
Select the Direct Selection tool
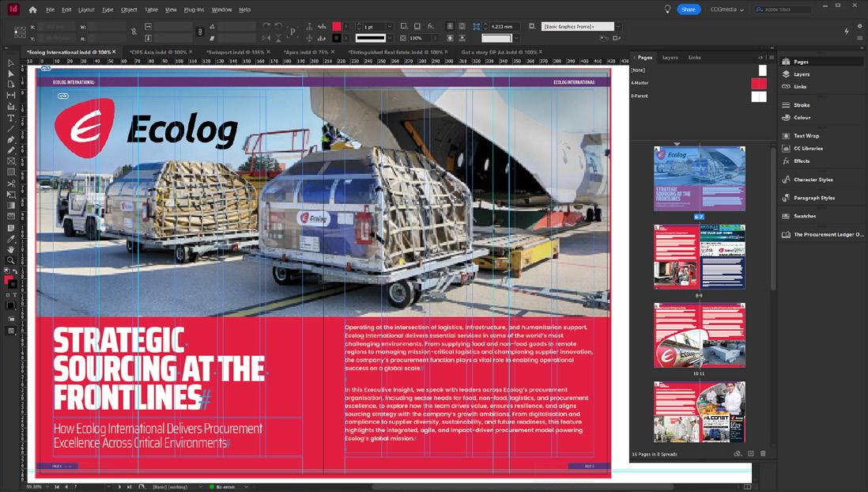click(x=10, y=74)
